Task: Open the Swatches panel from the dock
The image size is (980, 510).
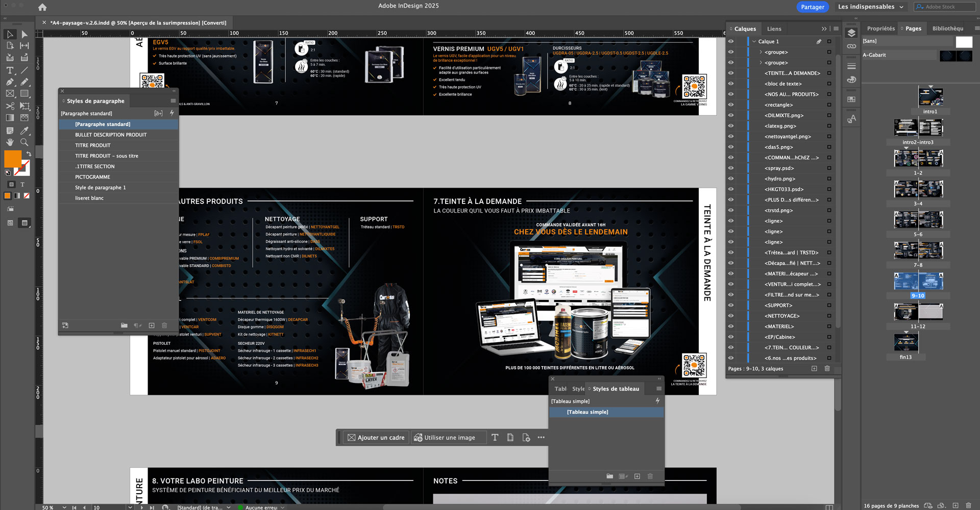Action: (x=851, y=99)
